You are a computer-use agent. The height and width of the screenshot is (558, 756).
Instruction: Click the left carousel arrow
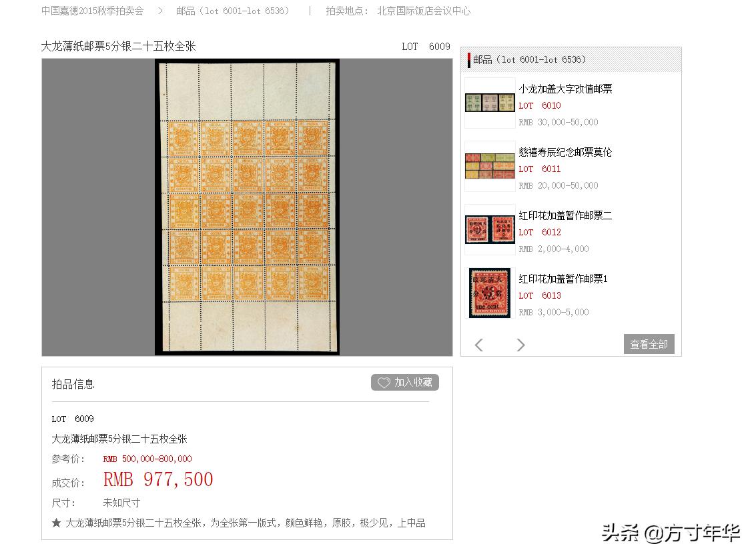click(x=479, y=344)
